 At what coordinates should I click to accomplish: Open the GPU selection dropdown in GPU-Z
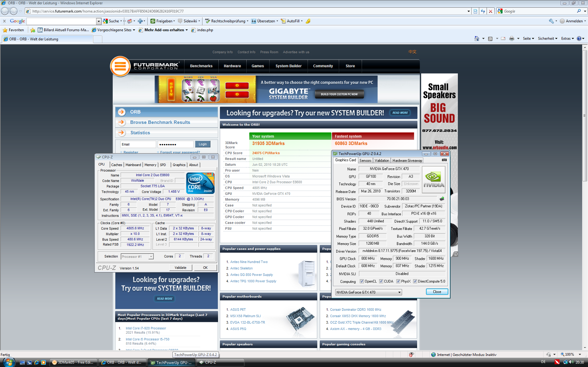click(x=368, y=292)
